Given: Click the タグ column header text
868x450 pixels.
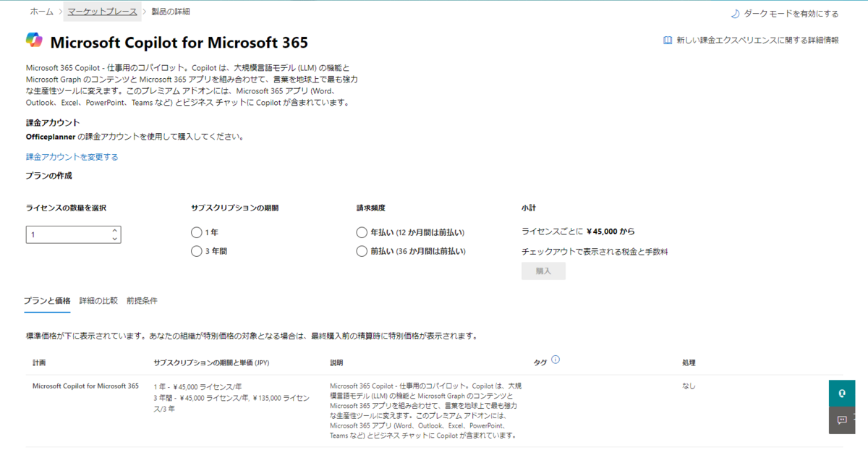Looking at the screenshot, I should pyautogui.click(x=540, y=362).
